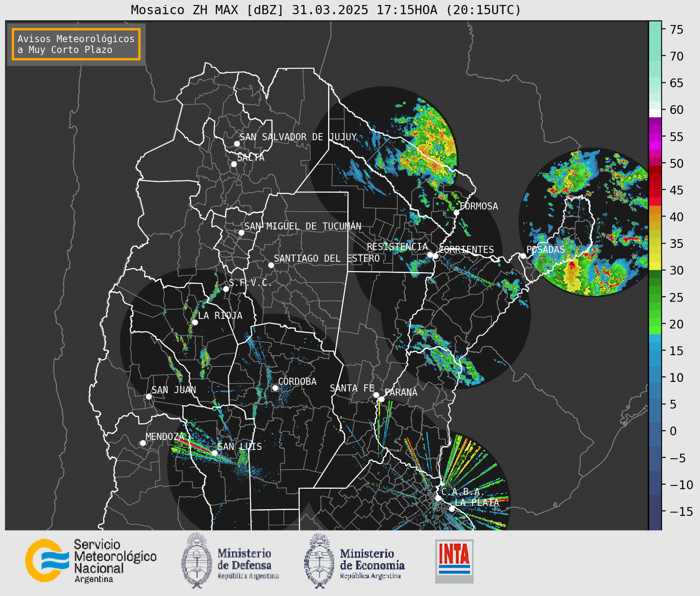This screenshot has width=700, height=596.
Task: Select the Santiago del Estero city marker
Action: (x=271, y=265)
